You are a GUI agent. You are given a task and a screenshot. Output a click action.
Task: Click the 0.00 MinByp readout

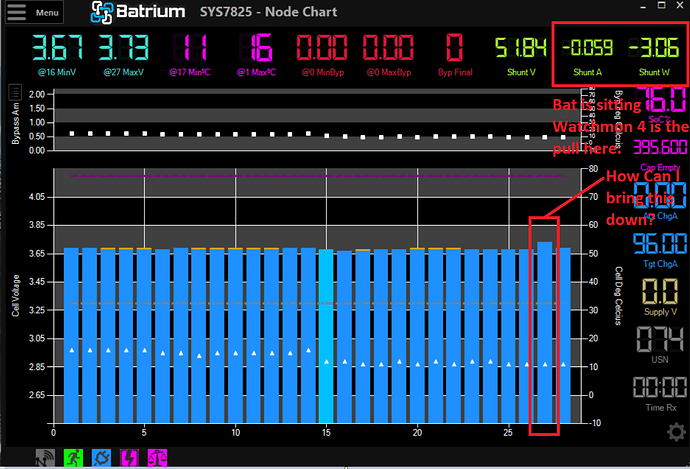click(x=323, y=48)
